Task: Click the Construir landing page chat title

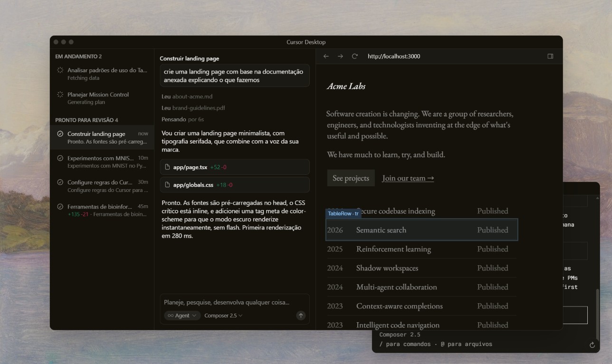Action: (189, 58)
